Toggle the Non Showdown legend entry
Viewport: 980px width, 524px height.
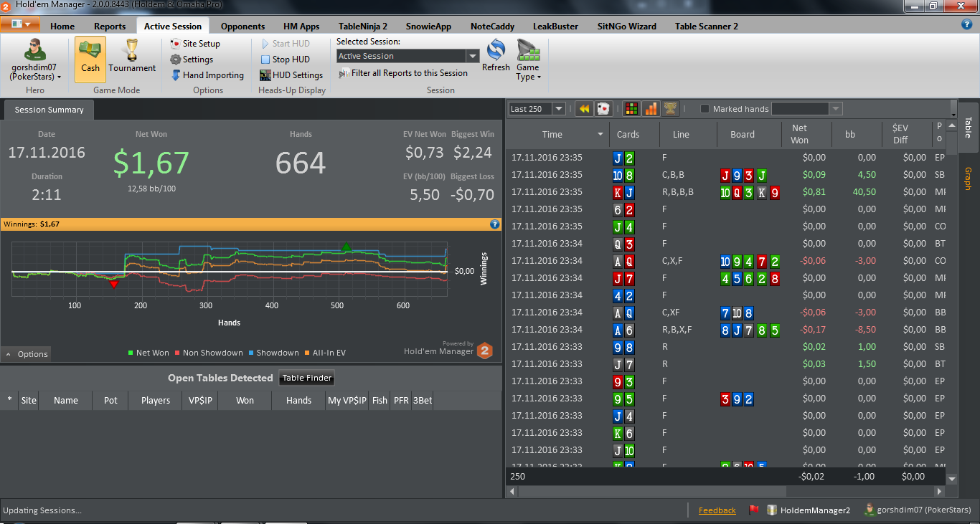pyautogui.click(x=209, y=353)
